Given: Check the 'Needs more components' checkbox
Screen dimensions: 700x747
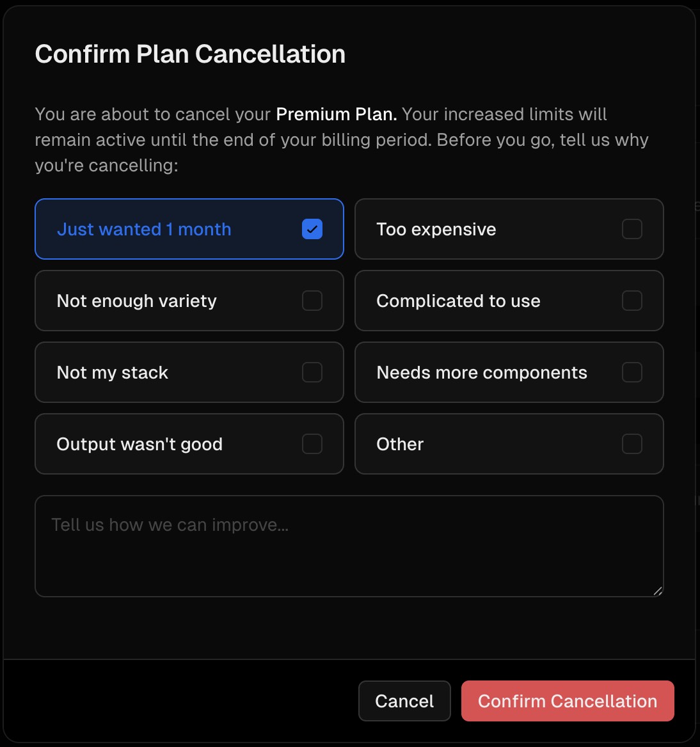Looking at the screenshot, I should point(632,372).
